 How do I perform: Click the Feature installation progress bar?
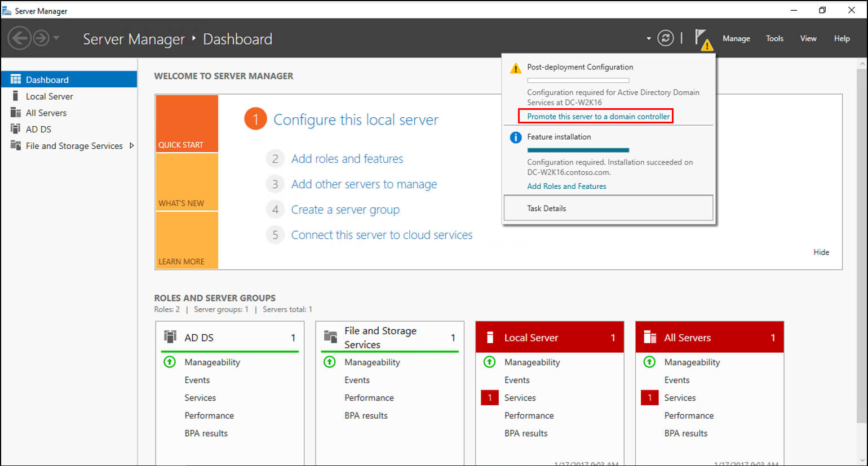pyautogui.click(x=578, y=150)
